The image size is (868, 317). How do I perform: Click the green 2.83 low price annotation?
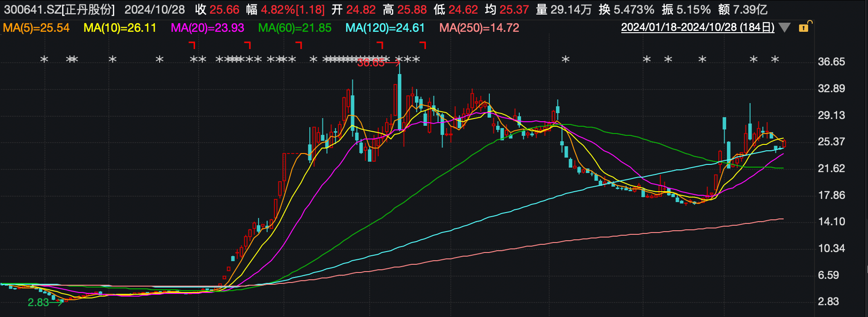(x=38, y=302)
